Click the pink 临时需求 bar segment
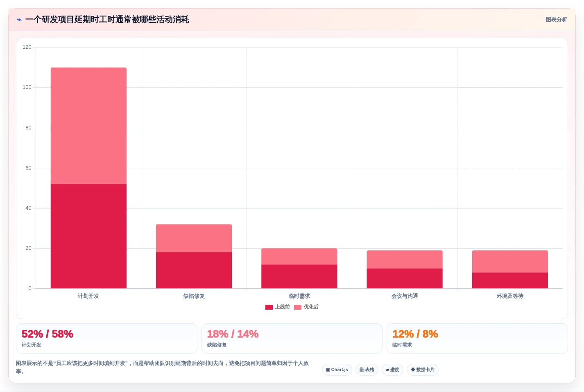The image size is (584, 392). coord(299,256)
